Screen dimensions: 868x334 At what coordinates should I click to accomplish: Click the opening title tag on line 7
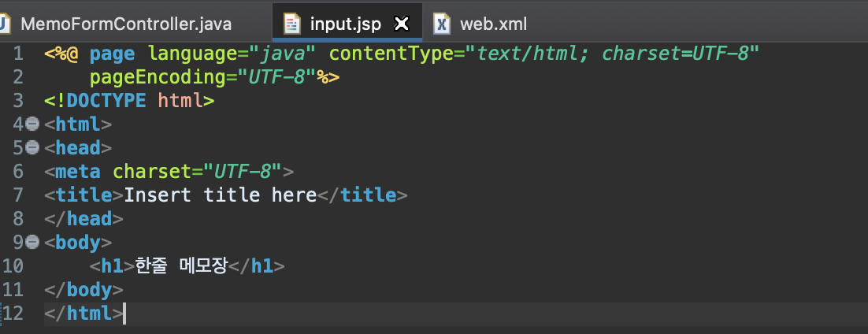[83, 195]
